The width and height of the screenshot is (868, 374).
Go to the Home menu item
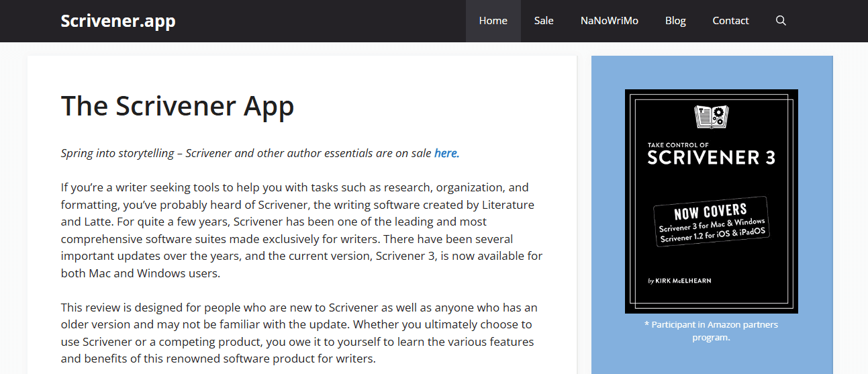[x=493, y=21]
